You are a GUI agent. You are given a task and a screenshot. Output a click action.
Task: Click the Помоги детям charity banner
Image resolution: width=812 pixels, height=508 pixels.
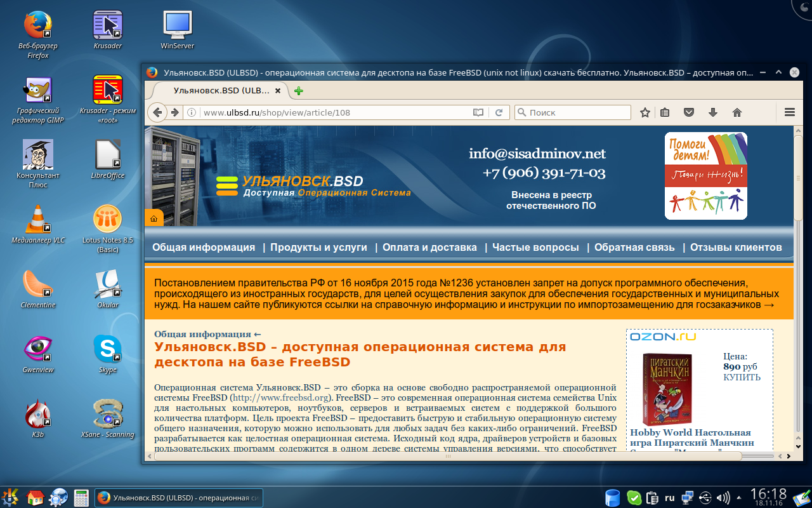(x=706, y=176)
